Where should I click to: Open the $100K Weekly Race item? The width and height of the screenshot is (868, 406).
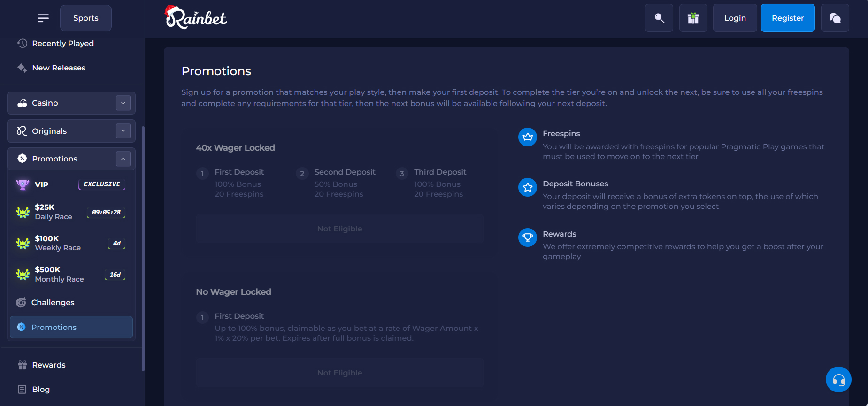click(70, 243)
